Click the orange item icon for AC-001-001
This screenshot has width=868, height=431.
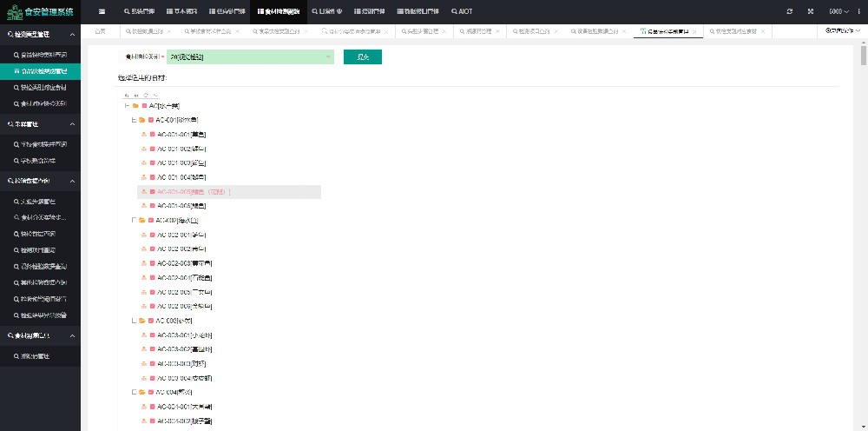point(144,135)
